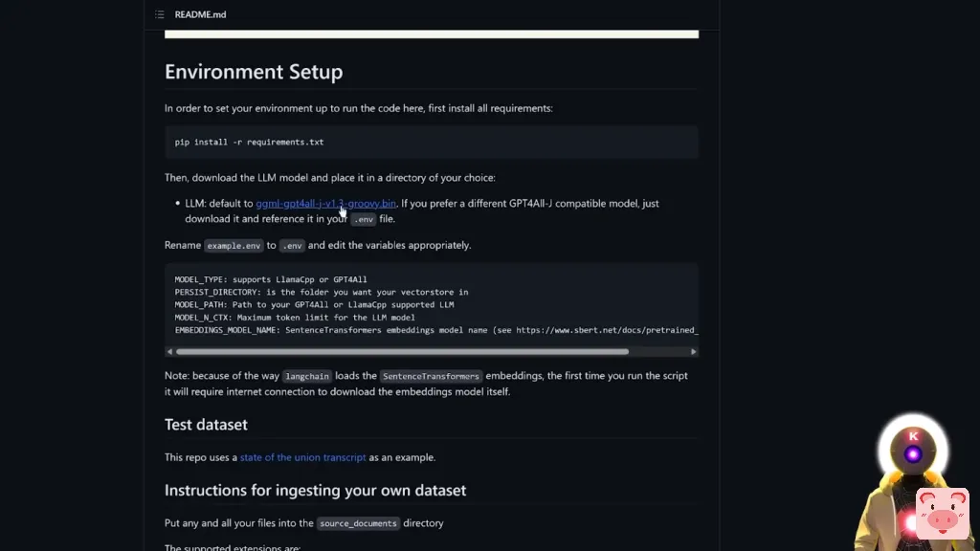Click the source_documents inline code tag
This screenshot has height=551, width=980.
358,523
